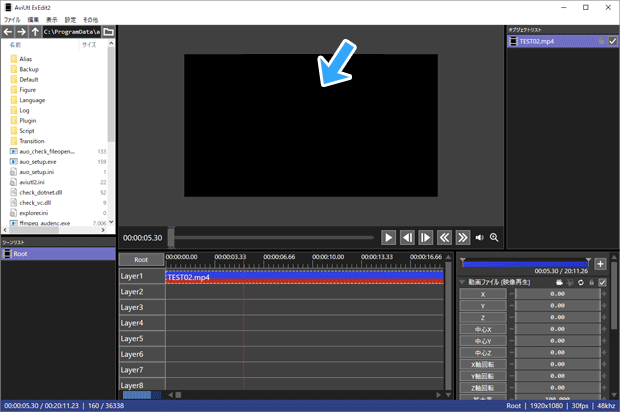
Task: Step forward one frame
Action: [426, 238]
